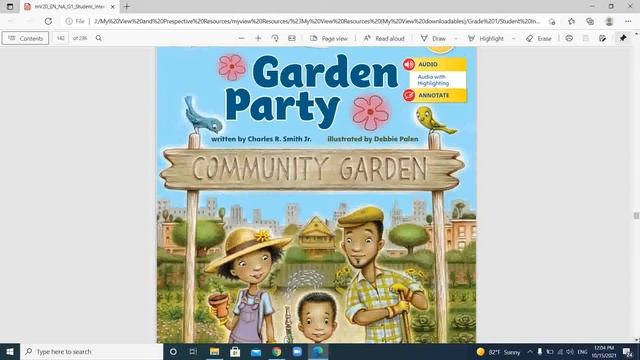Open File Explorer from taskbar
This screenshot has width=640, height=360.
(214, 351)
